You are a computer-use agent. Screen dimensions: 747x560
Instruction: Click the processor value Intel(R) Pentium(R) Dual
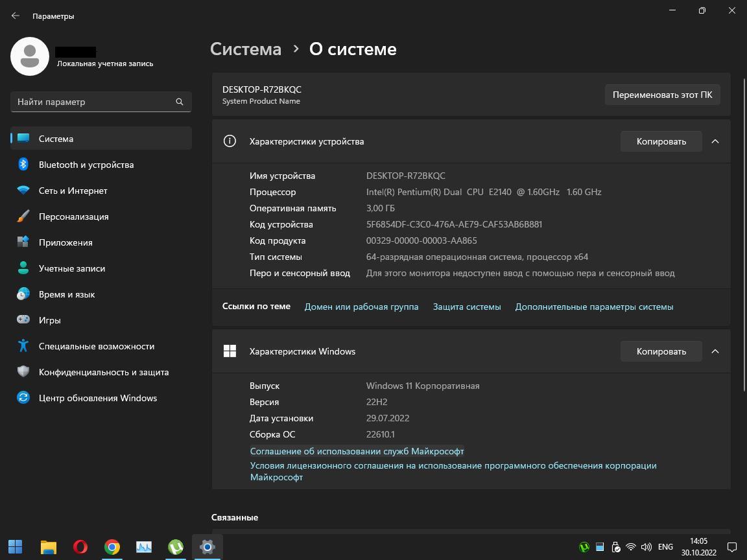pos(484,192)
